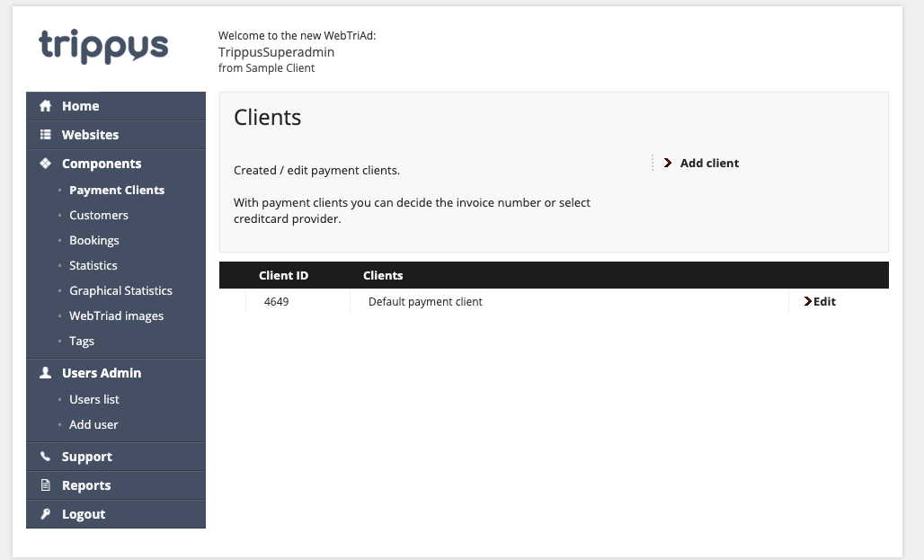The image size is (924, 560).
Task: Select Add user in sidebar
Action: [x=93, y=425]
